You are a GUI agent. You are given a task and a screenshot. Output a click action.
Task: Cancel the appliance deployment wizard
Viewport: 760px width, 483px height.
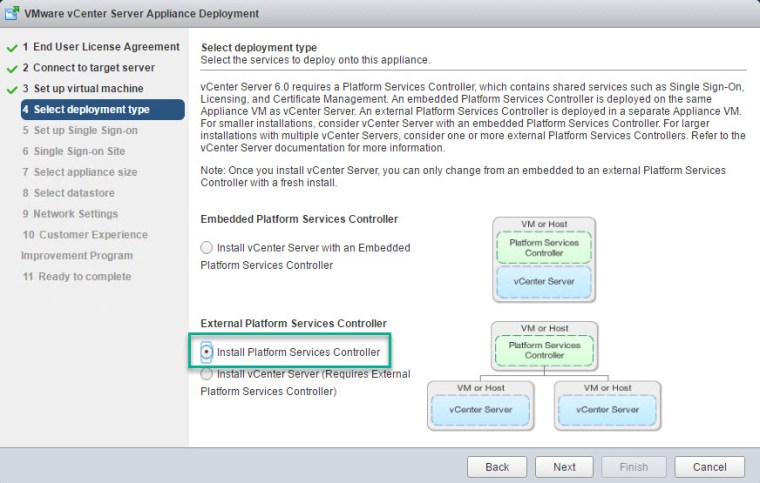pyautogui.click(x=708, y=467)
